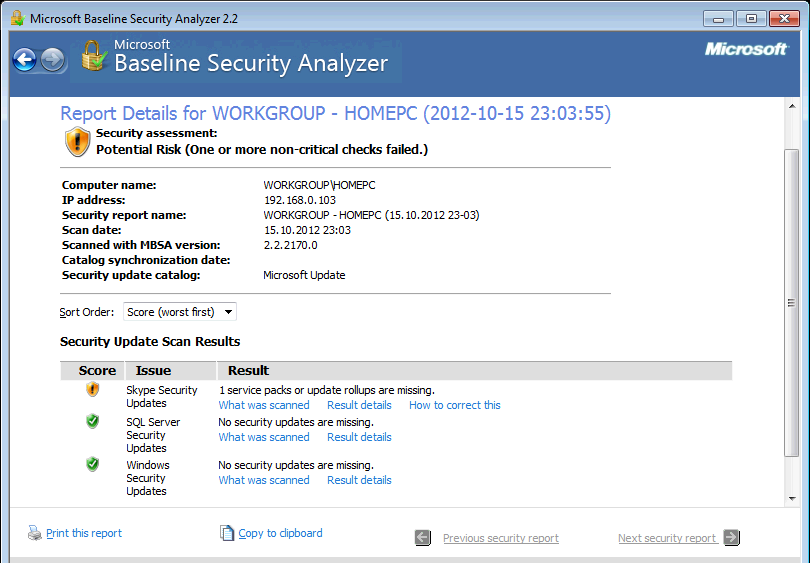Click the Microsoft logo in header
The image size is (810, 563).
(746, 49)
